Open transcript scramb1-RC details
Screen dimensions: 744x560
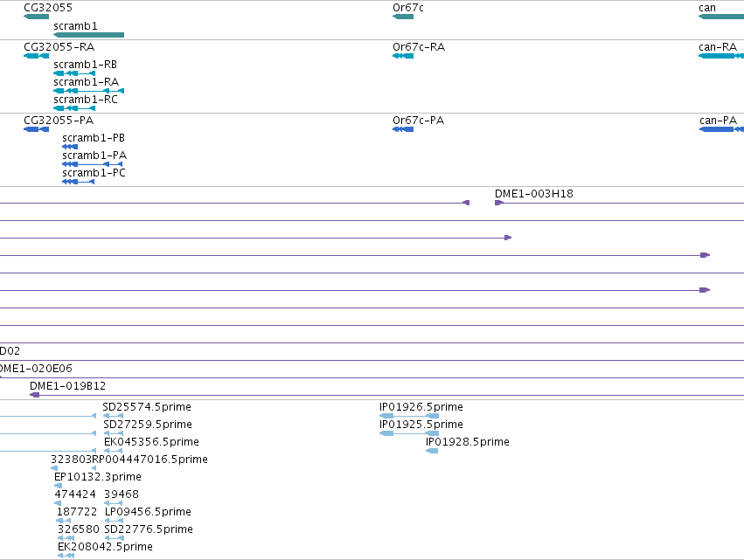(x=86, y=100)
